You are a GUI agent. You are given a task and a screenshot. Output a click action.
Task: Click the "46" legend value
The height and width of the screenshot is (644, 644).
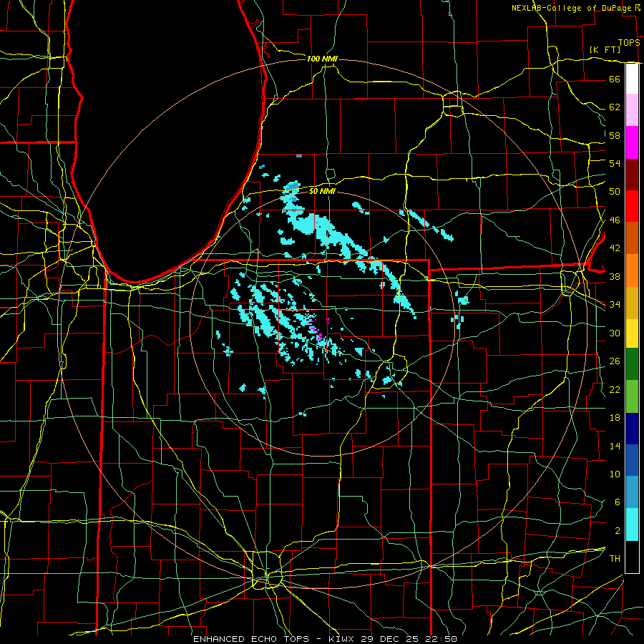tap(615, 220)
